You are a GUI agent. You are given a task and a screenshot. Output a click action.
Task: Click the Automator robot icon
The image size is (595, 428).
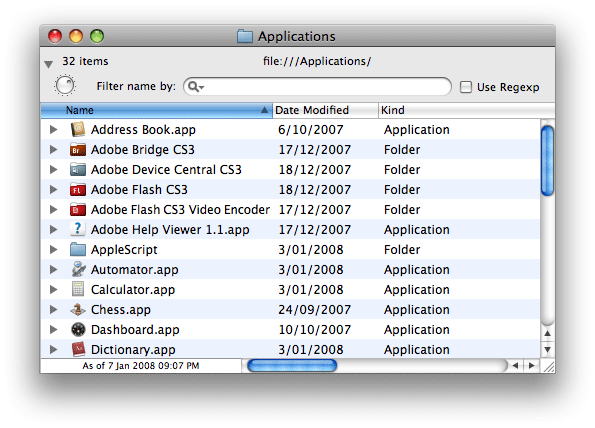coord(78,269)
